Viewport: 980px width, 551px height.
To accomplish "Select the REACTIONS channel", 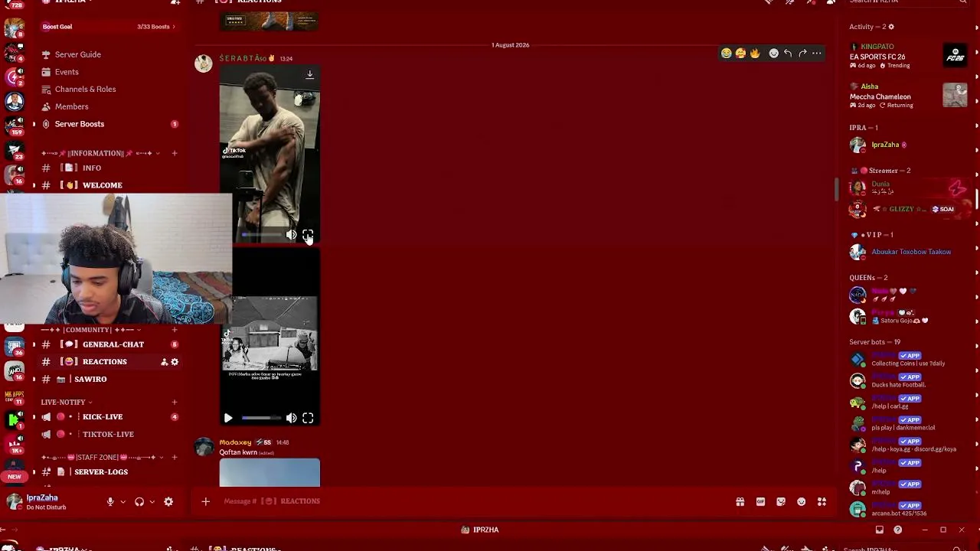I will 104,362.
